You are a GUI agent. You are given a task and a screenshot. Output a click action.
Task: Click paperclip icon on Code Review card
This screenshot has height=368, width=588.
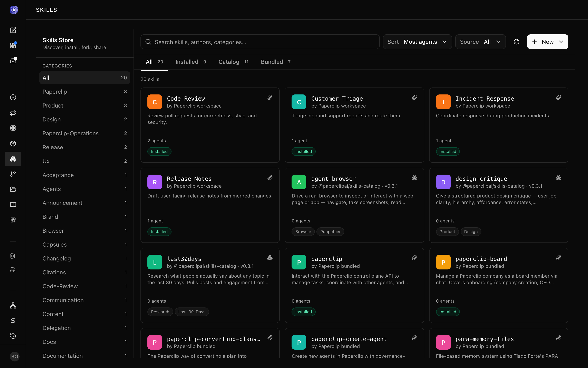click(270, 98)
